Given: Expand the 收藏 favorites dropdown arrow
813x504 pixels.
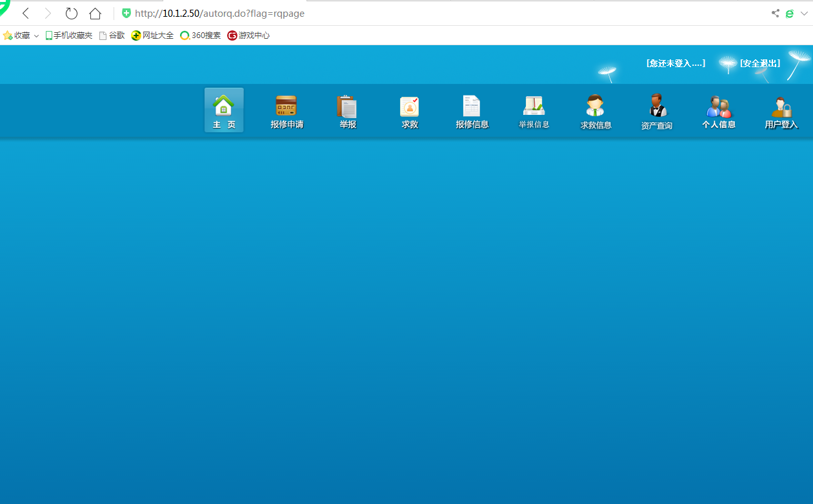Looking at the screenshot, I should (x=37, y=36).
